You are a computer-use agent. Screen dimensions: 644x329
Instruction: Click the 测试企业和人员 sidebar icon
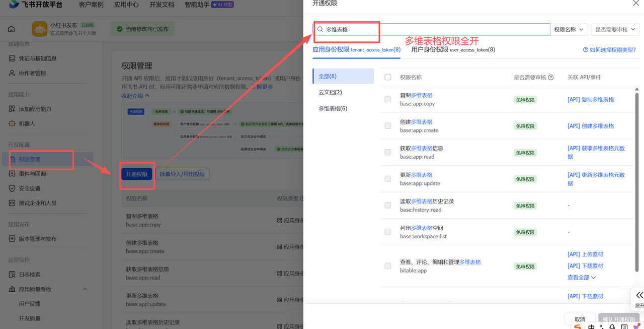click(x=12, y=203)
